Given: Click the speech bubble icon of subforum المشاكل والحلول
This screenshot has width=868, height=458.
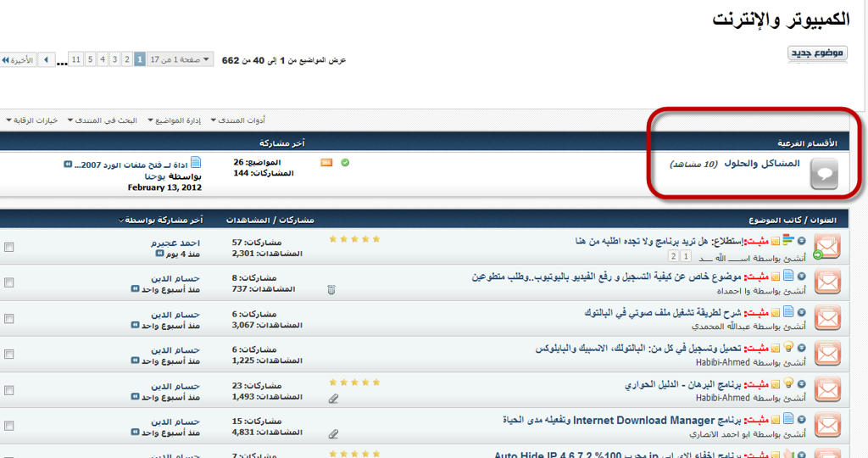Looking at the screenshot, I should click(824, 174).
